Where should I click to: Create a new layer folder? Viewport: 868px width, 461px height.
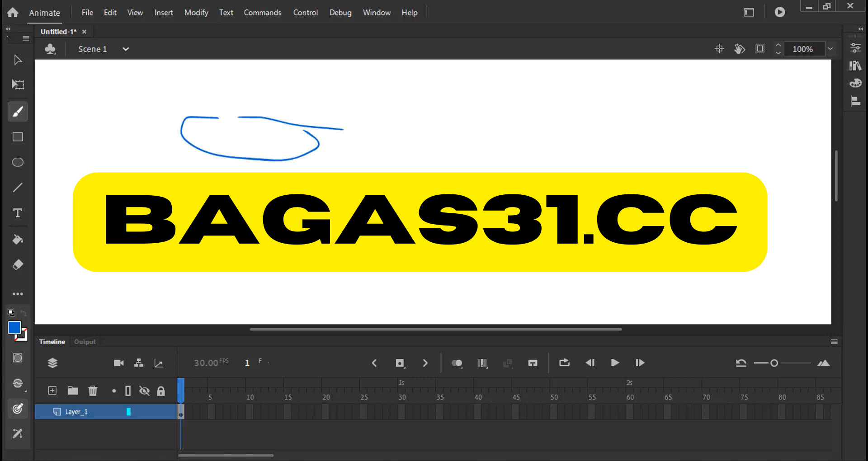pyautogui.click(x=73, y=390)
